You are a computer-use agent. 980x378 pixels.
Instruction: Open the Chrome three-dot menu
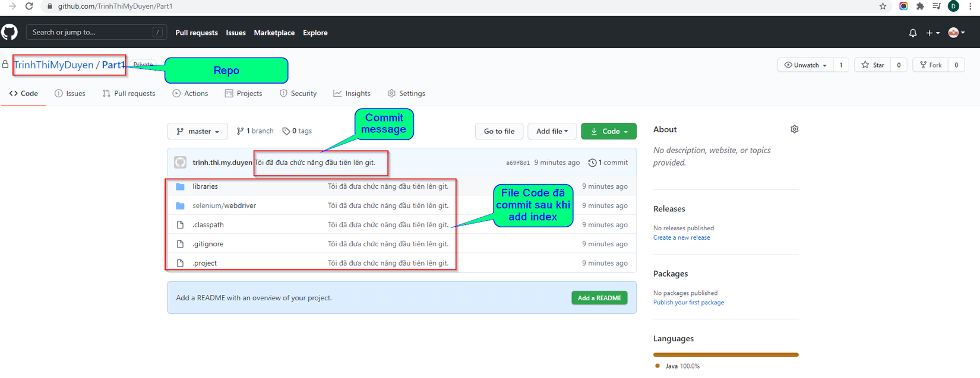(x=970, y=6)
